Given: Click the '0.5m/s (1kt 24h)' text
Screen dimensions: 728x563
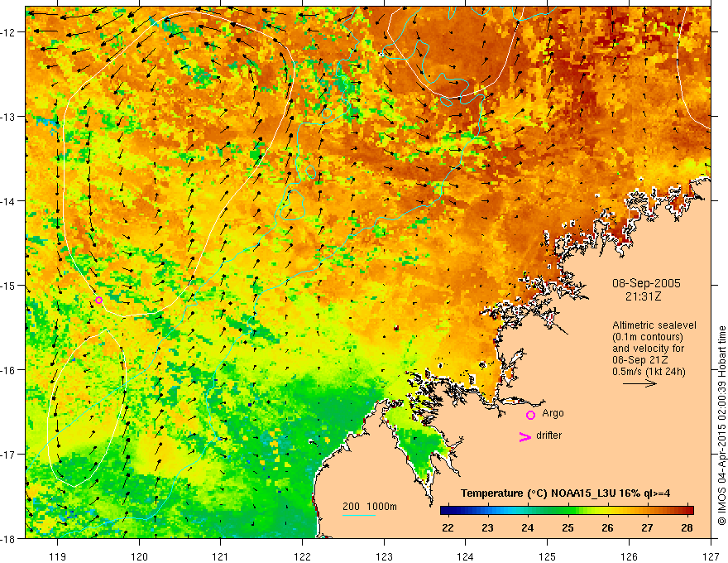Looking at the screenshot, I should coord(649,372).
